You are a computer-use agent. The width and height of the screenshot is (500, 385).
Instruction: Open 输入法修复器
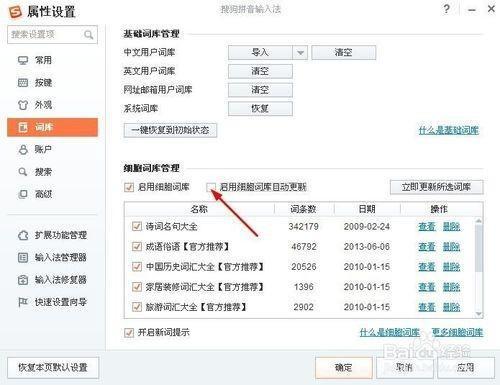(x=61, y=280)
